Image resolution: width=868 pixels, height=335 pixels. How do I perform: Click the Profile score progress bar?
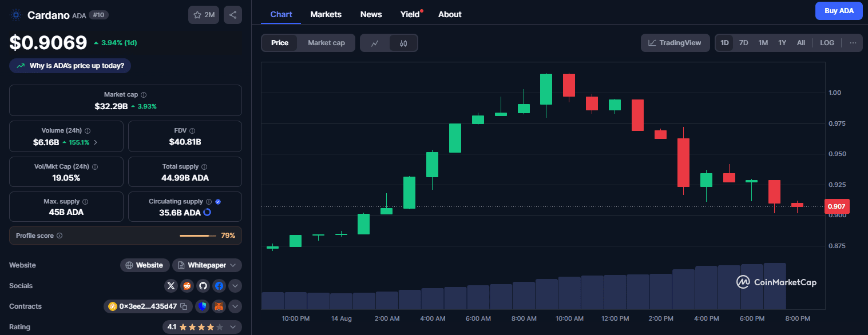pos(197,236)
